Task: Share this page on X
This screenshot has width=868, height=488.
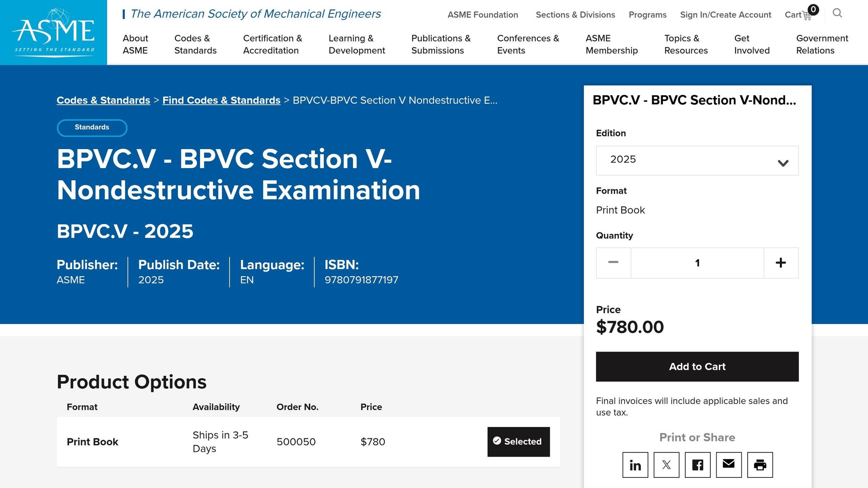Action: coord(666,465)
